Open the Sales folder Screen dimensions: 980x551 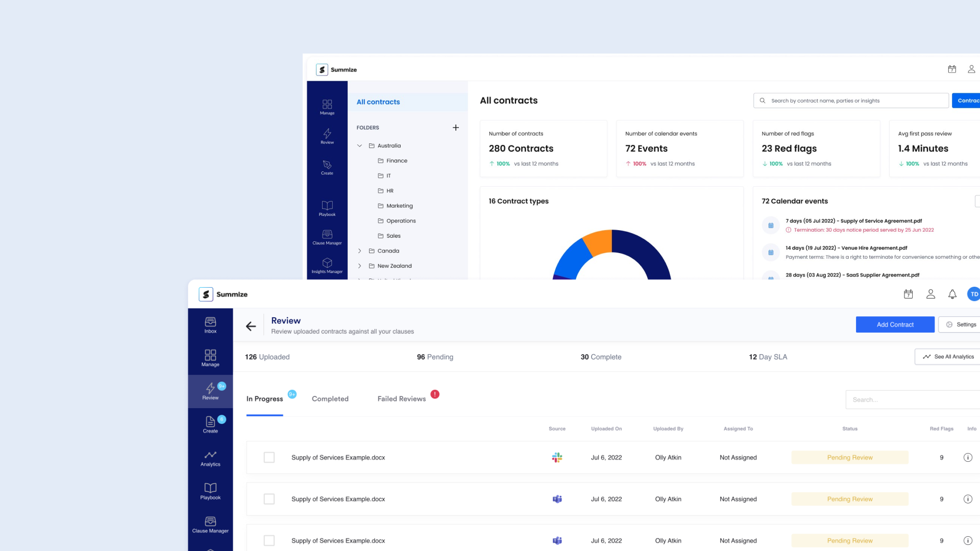(389, 236)
